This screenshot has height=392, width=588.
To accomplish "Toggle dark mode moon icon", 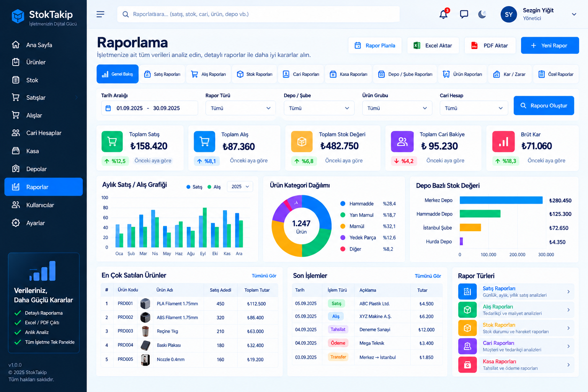I will point(482,14).
